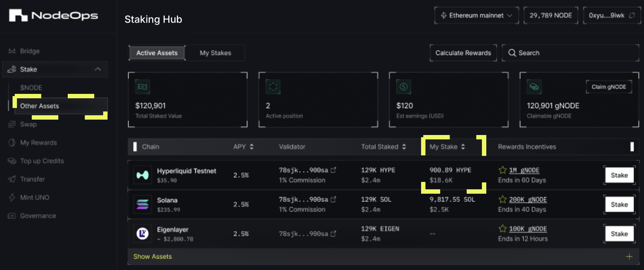644x270 pixels.
Task: Switch to the My Stakes tab
Action: (215, 53)
